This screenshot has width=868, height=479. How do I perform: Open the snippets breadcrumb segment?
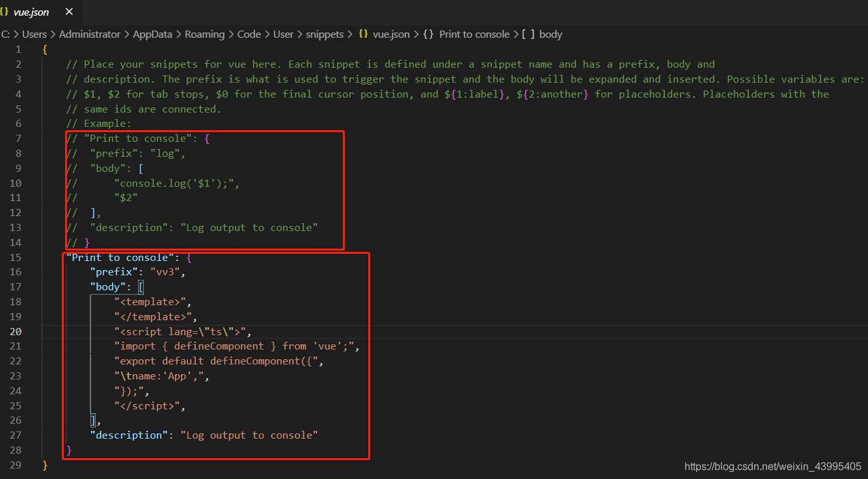[325, 34]
